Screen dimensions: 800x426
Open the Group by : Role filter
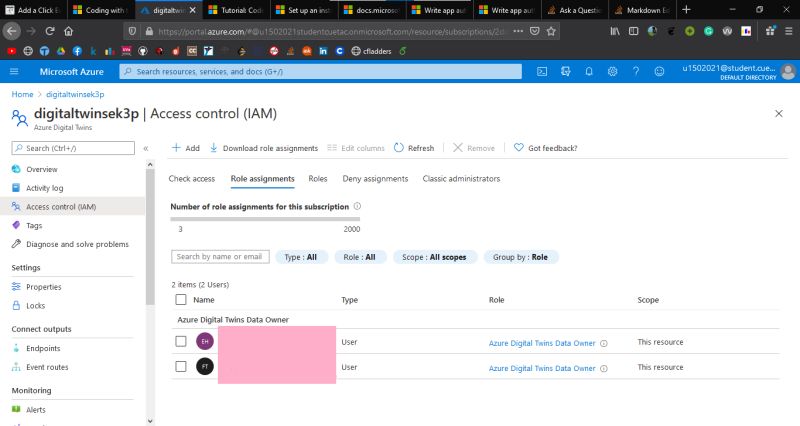point(520,257)
